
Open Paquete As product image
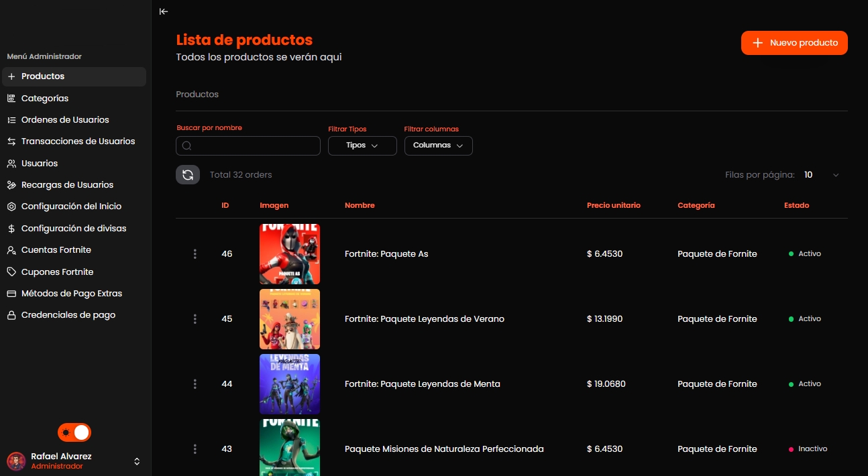[290, 254]
